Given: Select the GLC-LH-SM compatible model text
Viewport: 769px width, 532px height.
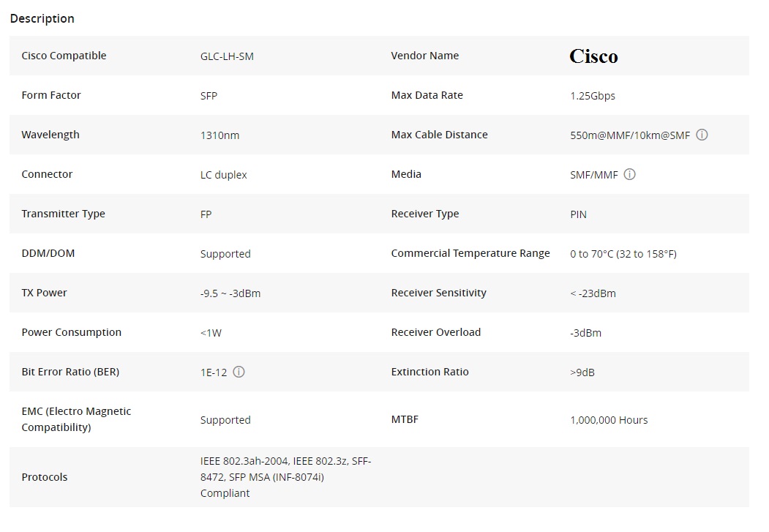Looking at the screenshot, I should point(227,56).
